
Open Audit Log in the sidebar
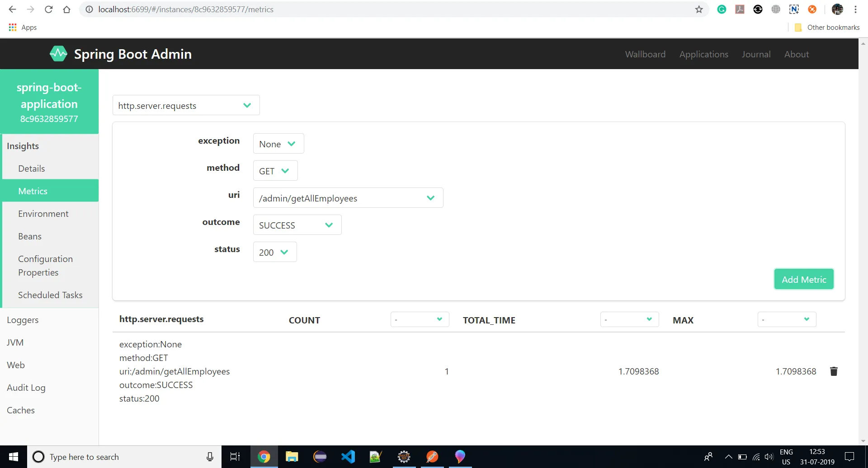tap(49, 388)
